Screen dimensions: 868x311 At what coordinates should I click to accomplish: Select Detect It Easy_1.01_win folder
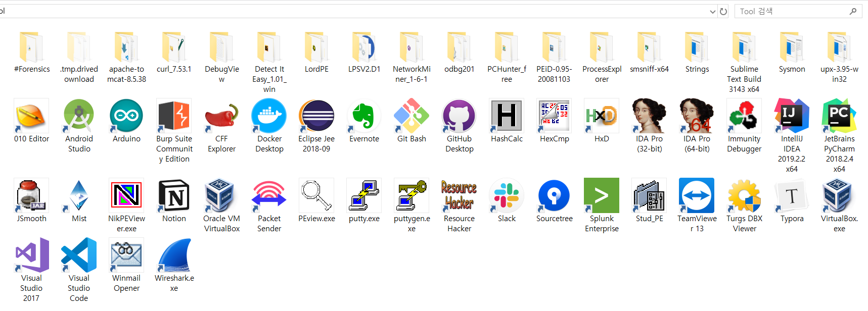pyautogui.click(x=269, y=46)
